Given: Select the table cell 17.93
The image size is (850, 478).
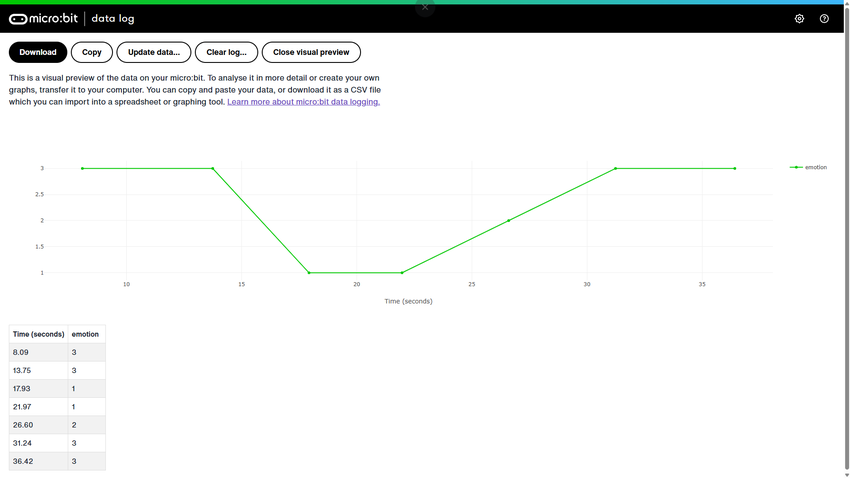Looking at the screenshot, I should pyautogui.click(x=38, y=389).
